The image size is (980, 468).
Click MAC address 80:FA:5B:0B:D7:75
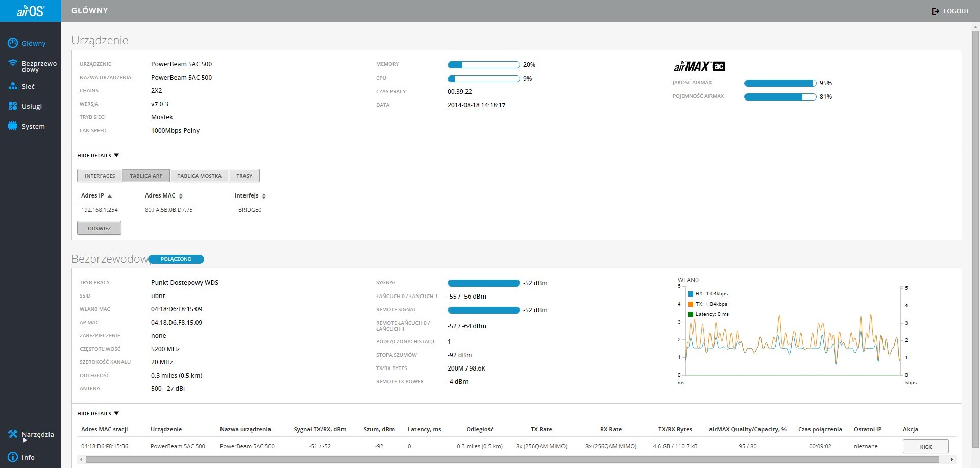point(169,210)
